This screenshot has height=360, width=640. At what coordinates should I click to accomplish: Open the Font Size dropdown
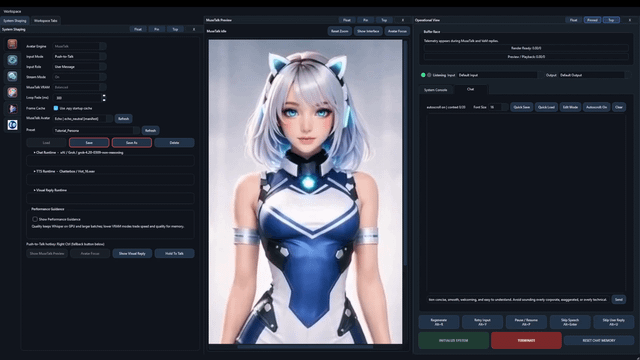pos(498,107)
